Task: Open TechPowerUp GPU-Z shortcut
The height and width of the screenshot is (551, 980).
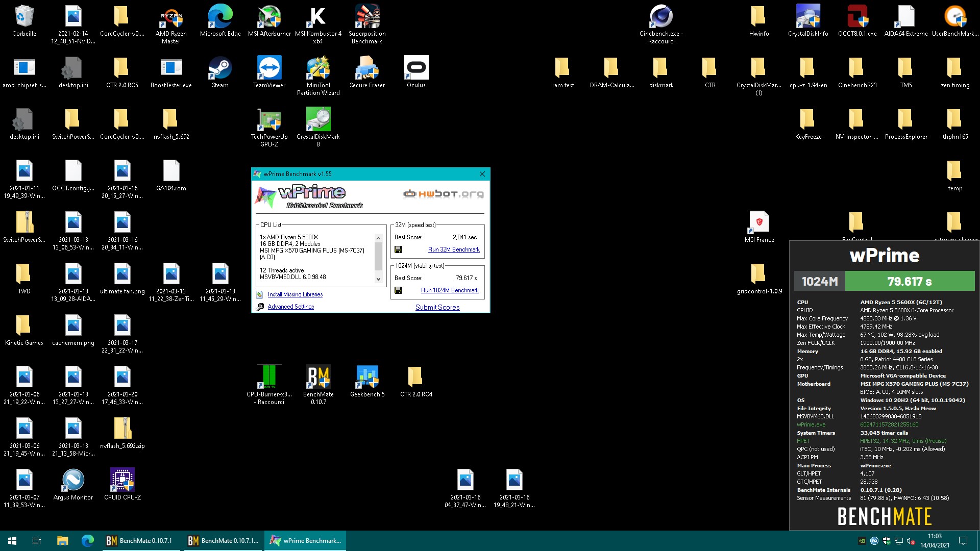Action: [269, 127]
